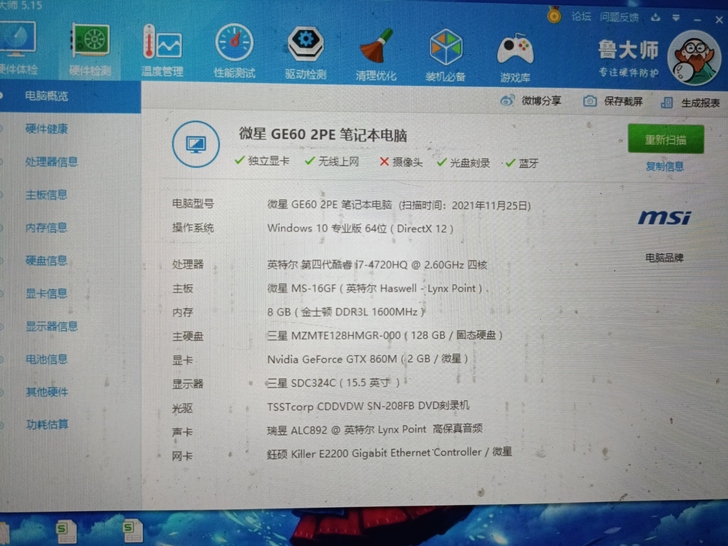Open 装机必备 essential software cube
The width and height of the screenshot is (728, 546).
(446, 55)
